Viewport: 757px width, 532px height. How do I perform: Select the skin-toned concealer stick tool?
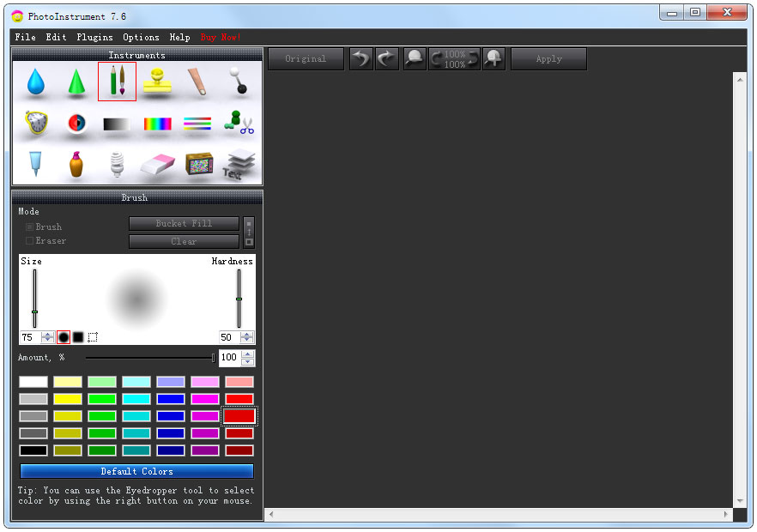[x=197, y=82]
